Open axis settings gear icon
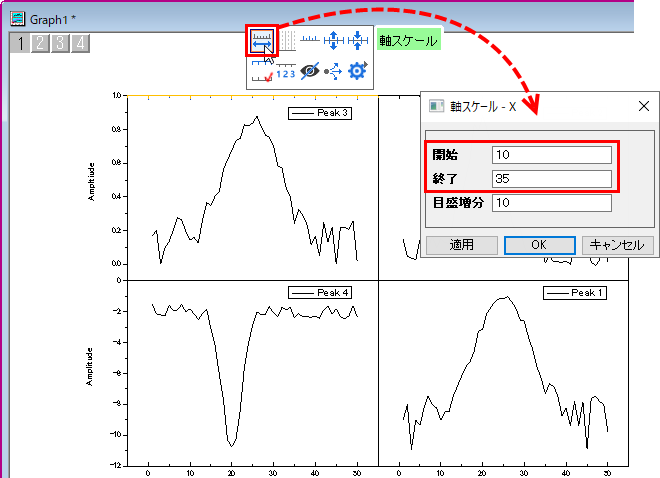The width and height of the screenshot is (660, 478). point(357,71)
